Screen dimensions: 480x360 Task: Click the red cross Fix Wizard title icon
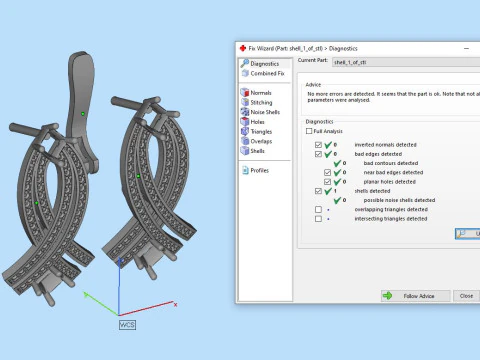point(243,48)
